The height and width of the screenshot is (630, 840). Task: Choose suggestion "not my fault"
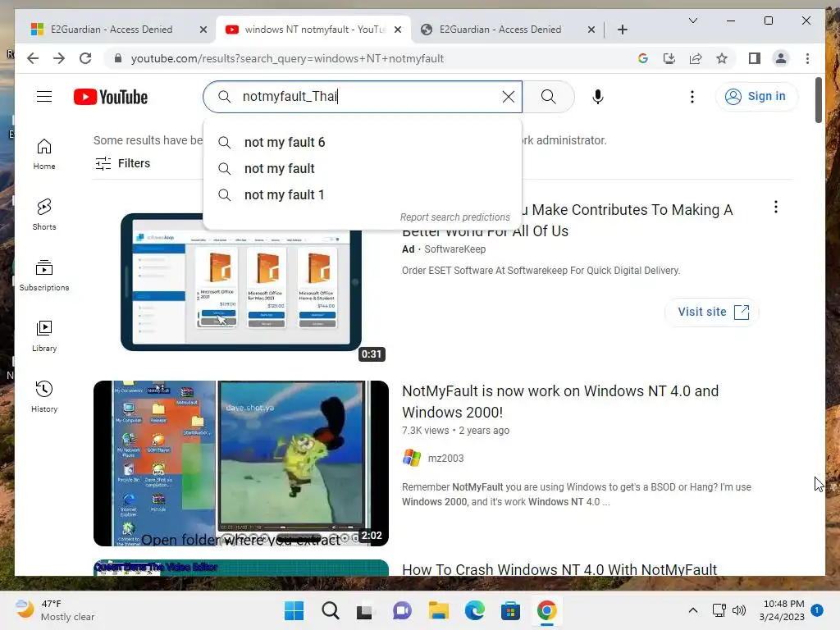pyautogui.click(x=362, y=168)
